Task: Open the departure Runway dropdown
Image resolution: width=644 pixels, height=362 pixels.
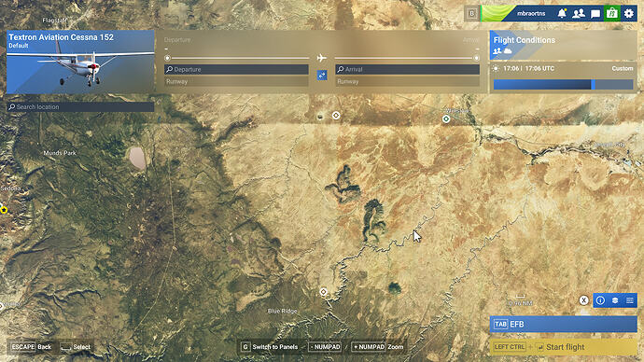Action: pos(236,82)
